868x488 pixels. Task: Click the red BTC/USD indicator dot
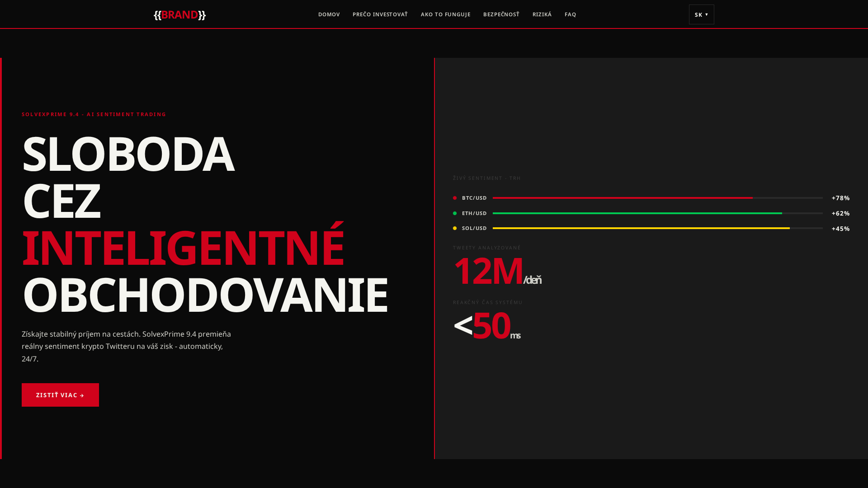(455, 198)
